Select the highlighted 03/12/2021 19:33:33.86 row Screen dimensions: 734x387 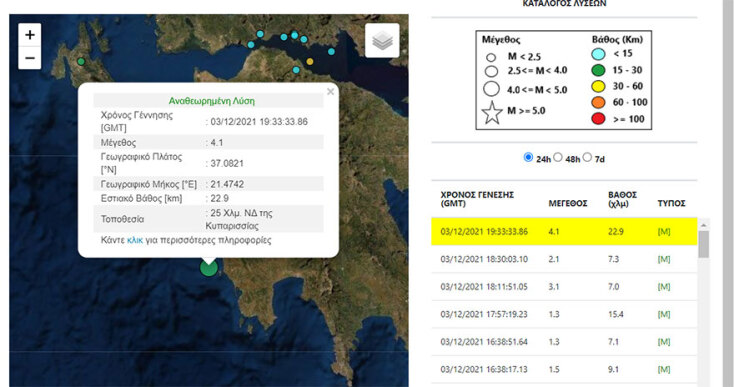(x=564, y=231)
